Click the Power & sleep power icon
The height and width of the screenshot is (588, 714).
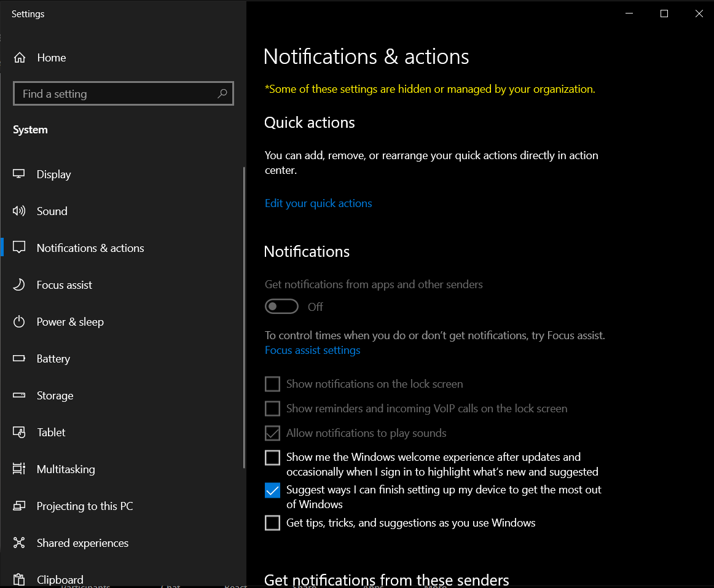coord(18,321)
